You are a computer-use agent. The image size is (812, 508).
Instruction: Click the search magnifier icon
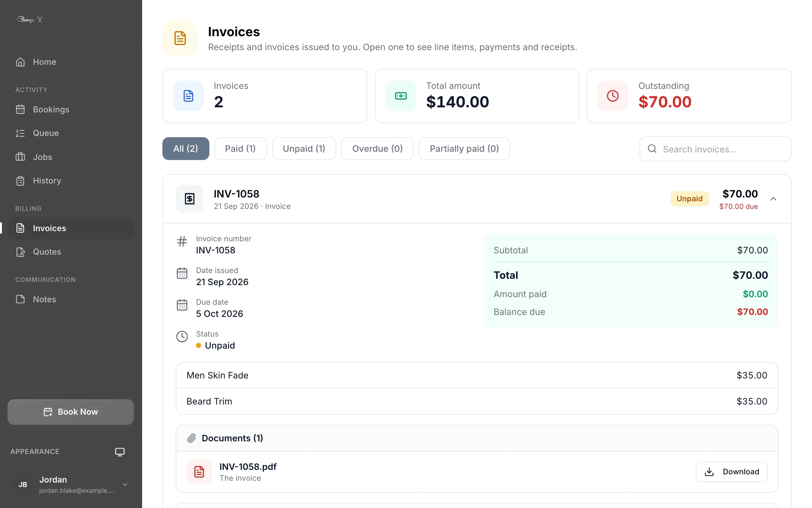coord(652,149)
